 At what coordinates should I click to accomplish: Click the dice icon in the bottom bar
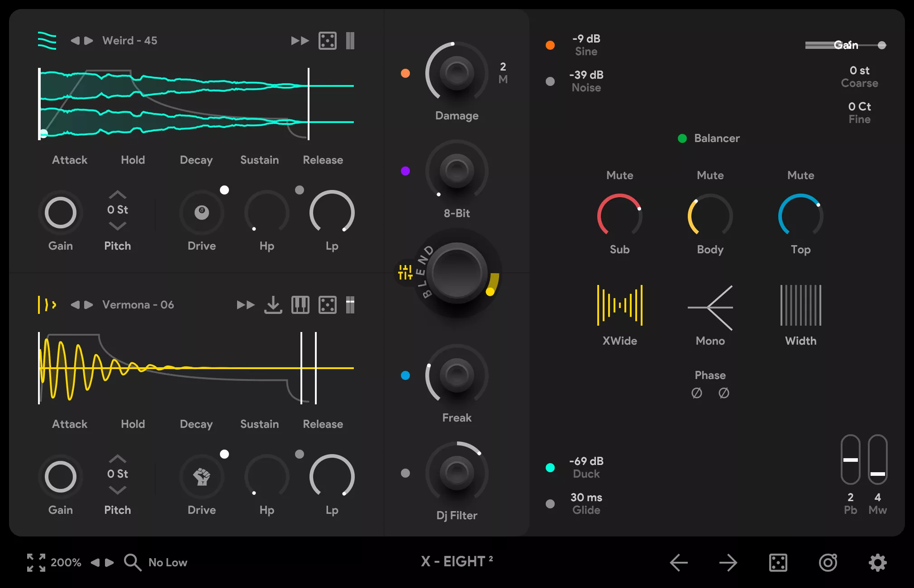[x=777, y=562]
